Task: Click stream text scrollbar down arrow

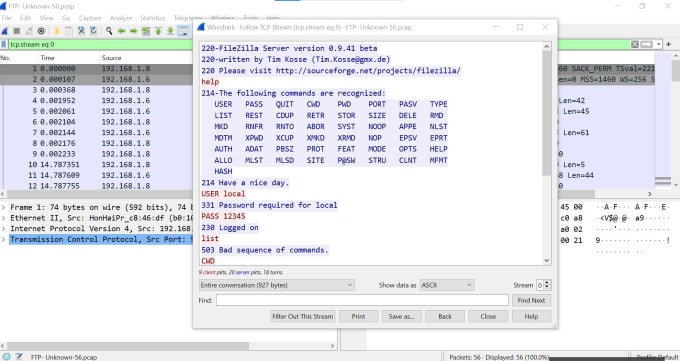Action: 547,260
